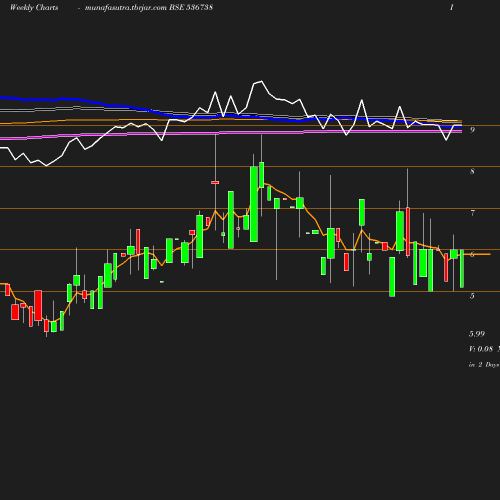Click the volume reading 'V: 0.08'
The width and height of the screenshot is (500, 500).
click(x=481, y=349)
